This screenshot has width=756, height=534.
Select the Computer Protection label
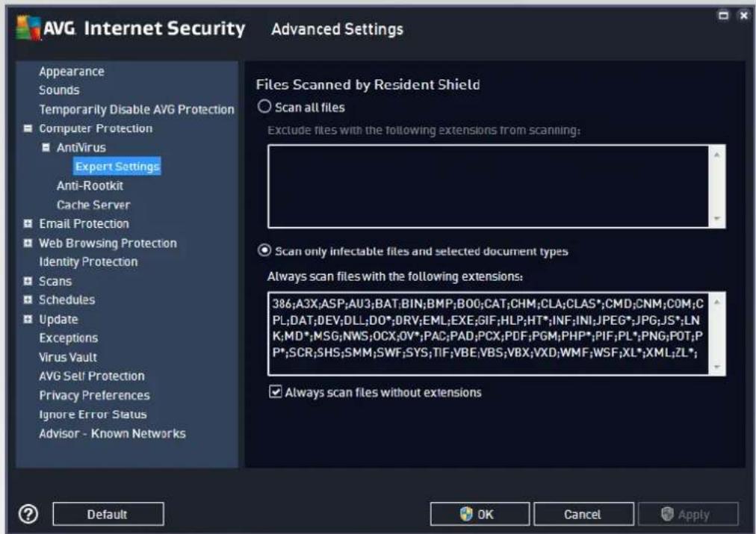pyautogui.click(x=96, y=128)
